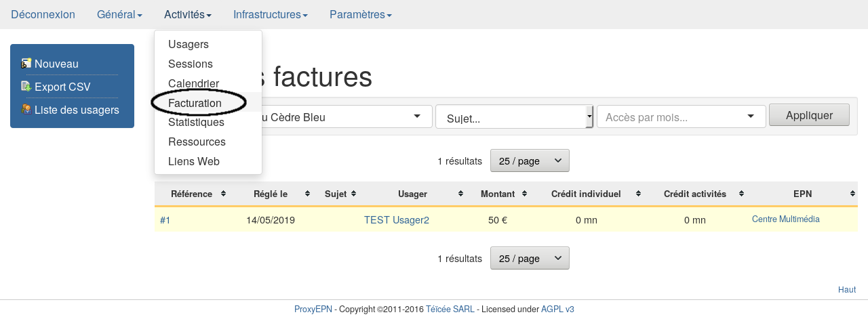Open the top 25 / page selector
This screenshot has width=868, height=321.
tap(530, 161)
